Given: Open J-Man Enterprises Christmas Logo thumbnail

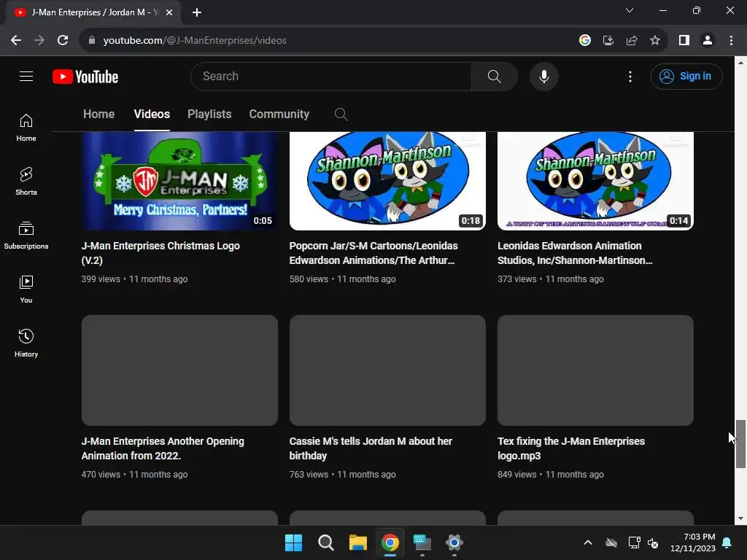Looking at the screenshot, I should [x=179, y=181].
